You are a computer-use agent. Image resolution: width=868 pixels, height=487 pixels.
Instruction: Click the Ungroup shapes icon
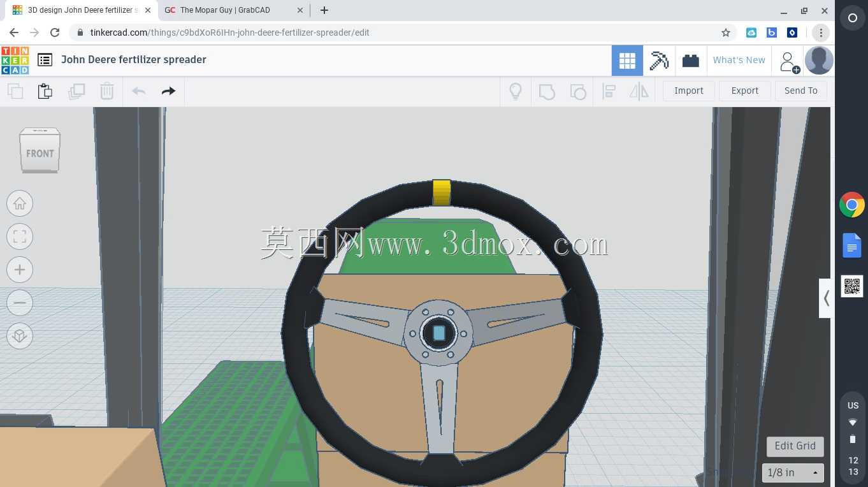578,92
